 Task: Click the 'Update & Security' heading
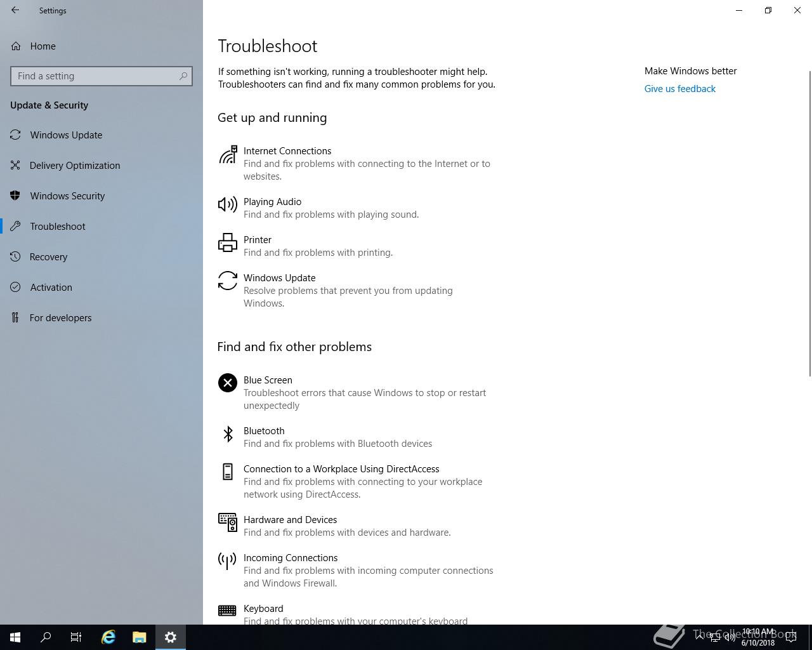click(x=49, y=105)
